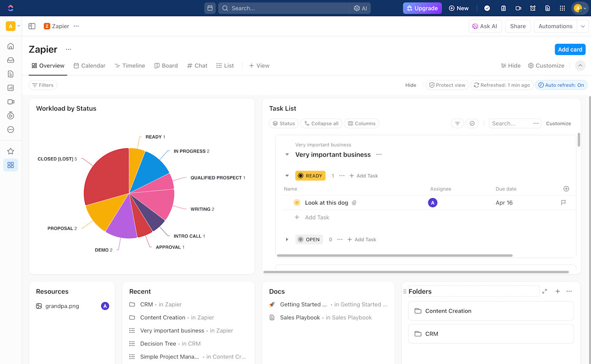Add a new View tab
The image size is (591, 364).
click(x=259, y=66)
